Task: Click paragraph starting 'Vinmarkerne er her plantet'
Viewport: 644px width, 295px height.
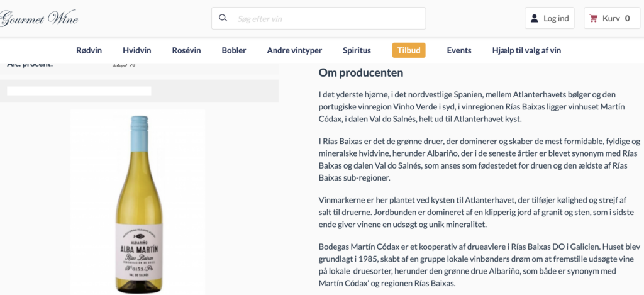Action: 476,213
